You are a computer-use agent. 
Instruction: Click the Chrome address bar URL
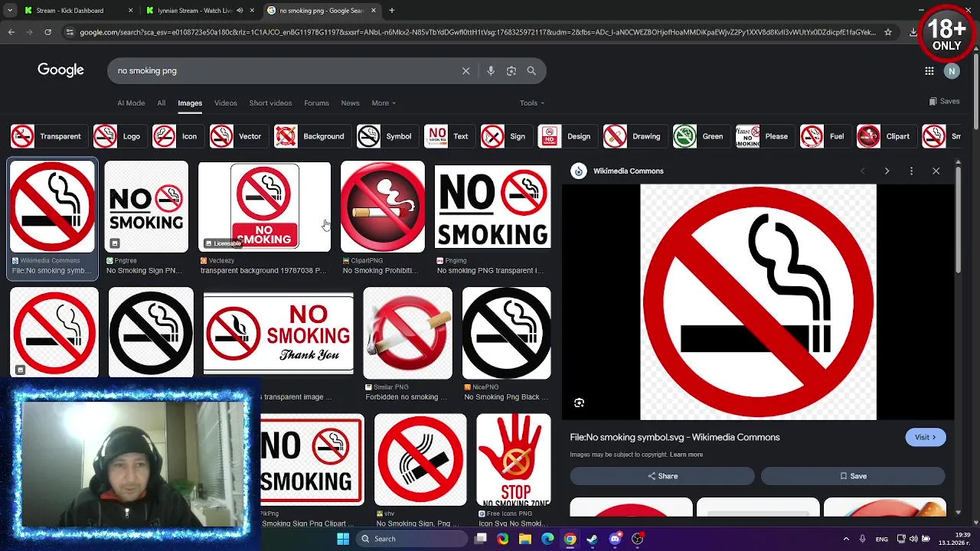point(478,32)
